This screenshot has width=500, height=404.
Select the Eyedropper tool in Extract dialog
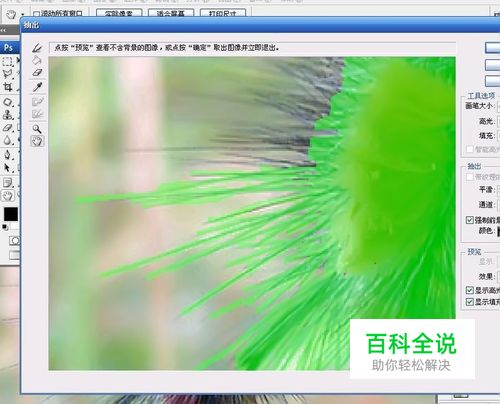37,87
